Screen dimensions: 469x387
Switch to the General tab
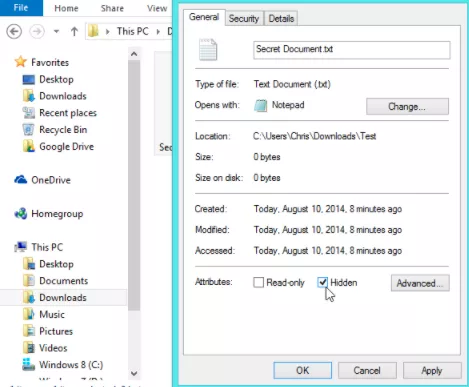(204, 17)
